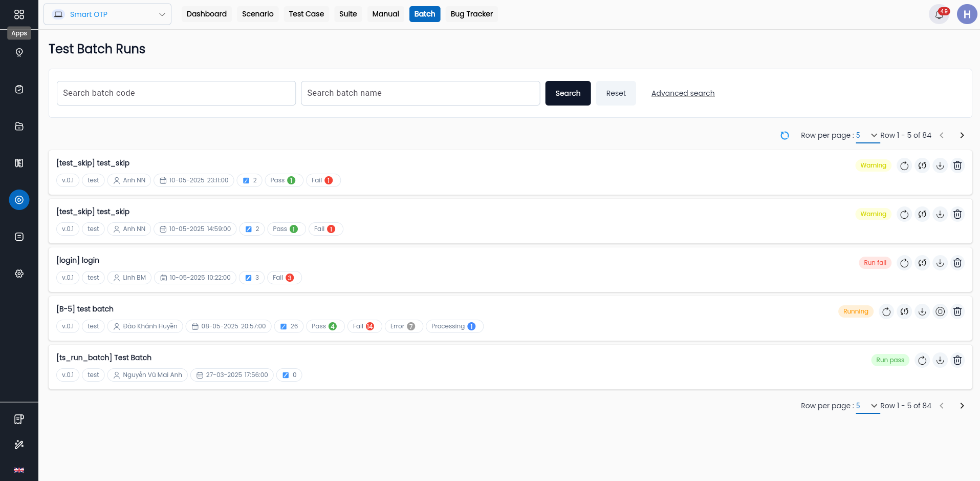Click the lightbulb sidebar icon
This screenshot has height=481, width=980.
[x=19, y=52]
